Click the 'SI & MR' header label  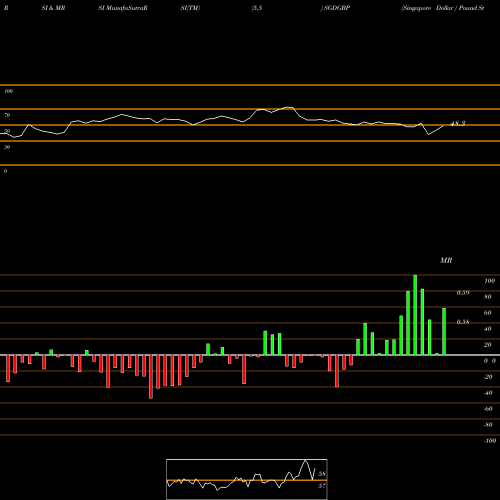point(53,8)
